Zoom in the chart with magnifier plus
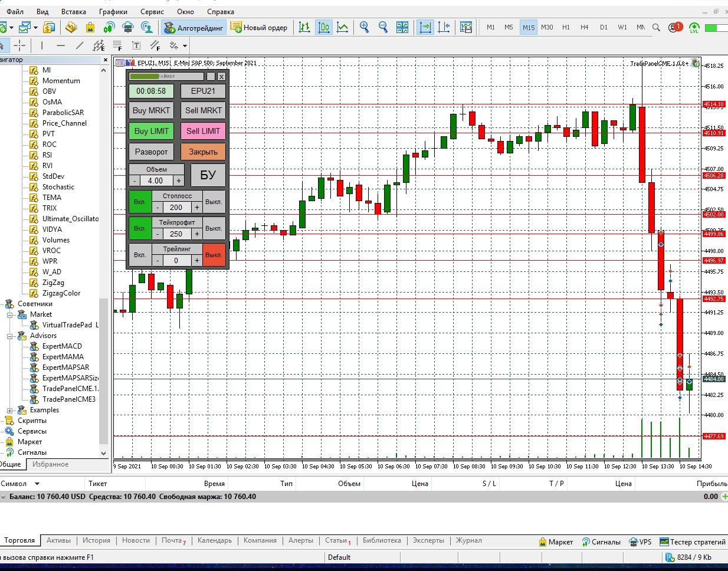 [364, 27]
